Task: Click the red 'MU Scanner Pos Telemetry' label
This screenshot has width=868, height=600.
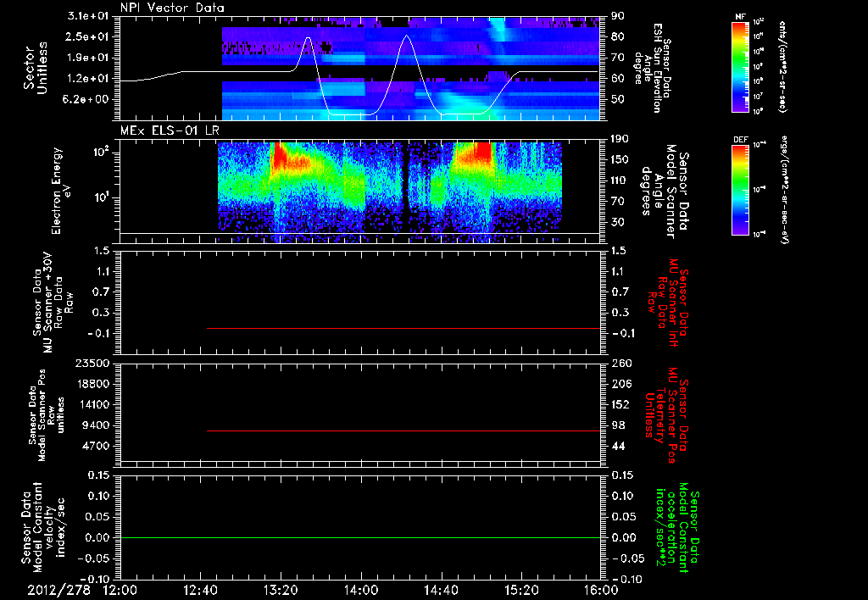Action: click(667, 415)
